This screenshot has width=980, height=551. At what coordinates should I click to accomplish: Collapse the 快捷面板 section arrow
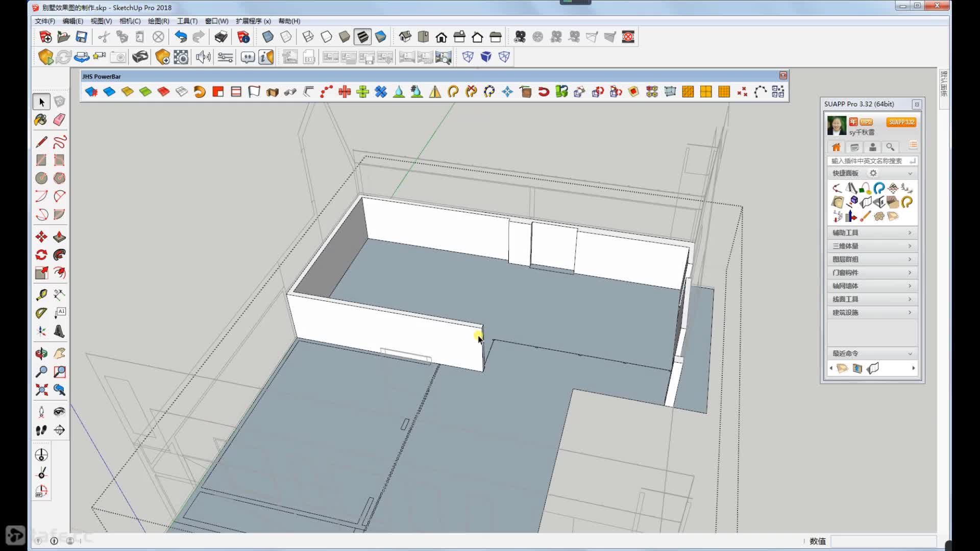[910, 173]
